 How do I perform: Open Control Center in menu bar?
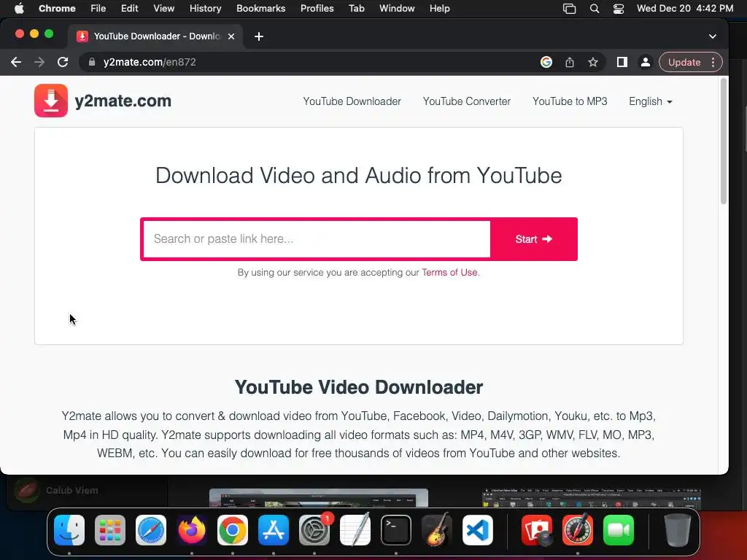click(619, 8)
